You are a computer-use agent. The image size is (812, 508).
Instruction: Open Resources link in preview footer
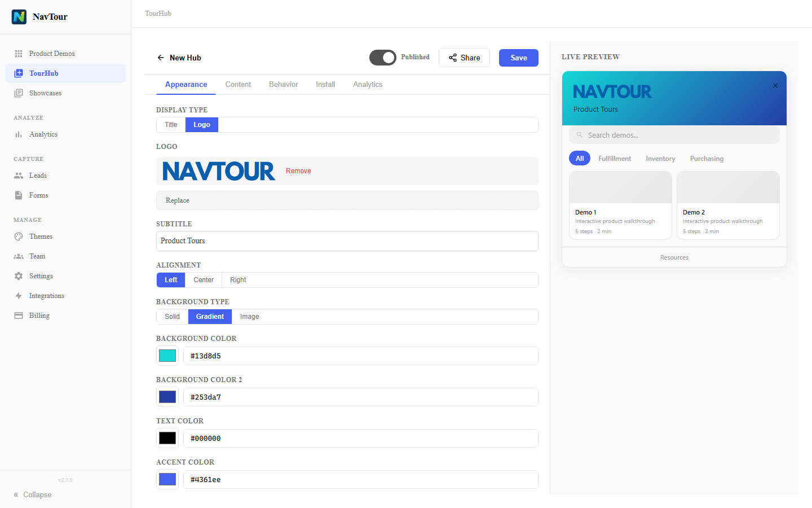(674, 257)
